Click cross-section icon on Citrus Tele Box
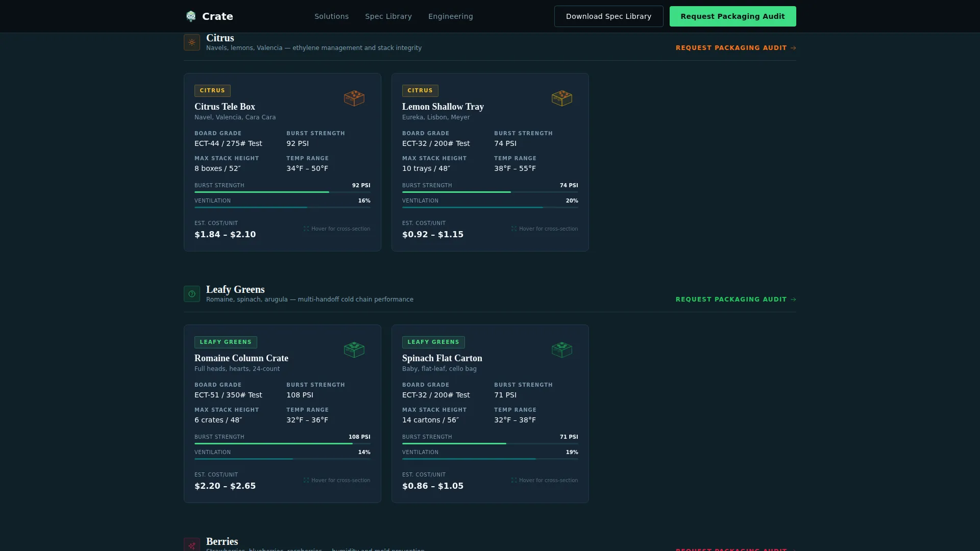This screenshot has width=980, height=551. click(306, 229)
